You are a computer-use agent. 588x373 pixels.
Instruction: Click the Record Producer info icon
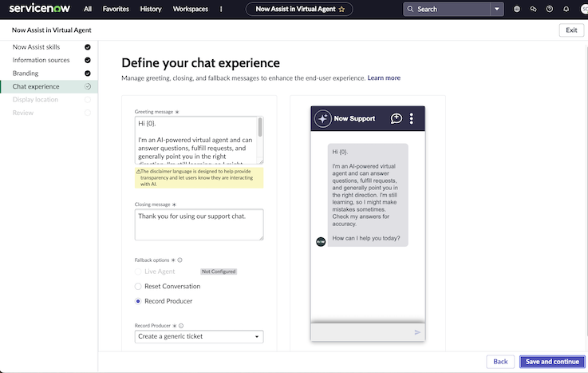pyautogui.click(x=181, y=326)
